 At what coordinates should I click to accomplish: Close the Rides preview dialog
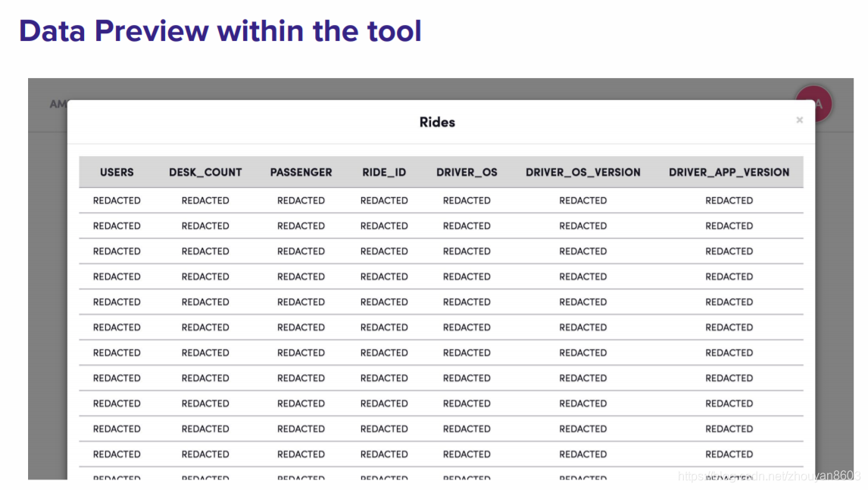point(799,120)
